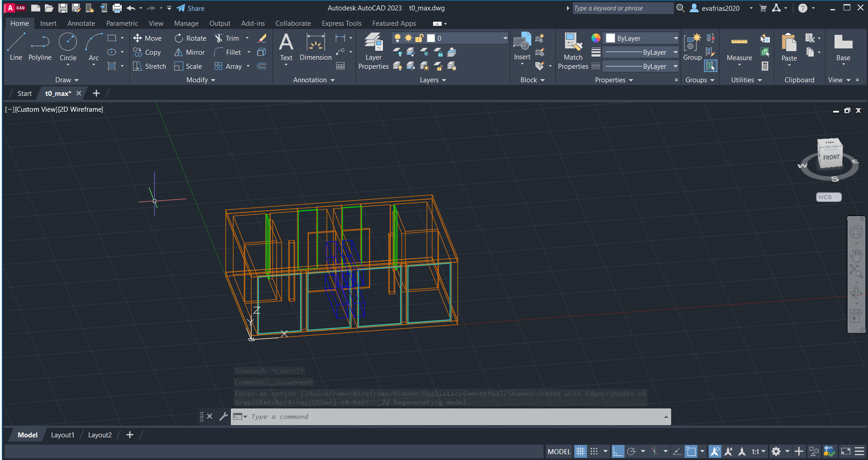Toggle ortho mode in status bar
Viewport: 868px width, 460px height.
[x=618, y=451]
